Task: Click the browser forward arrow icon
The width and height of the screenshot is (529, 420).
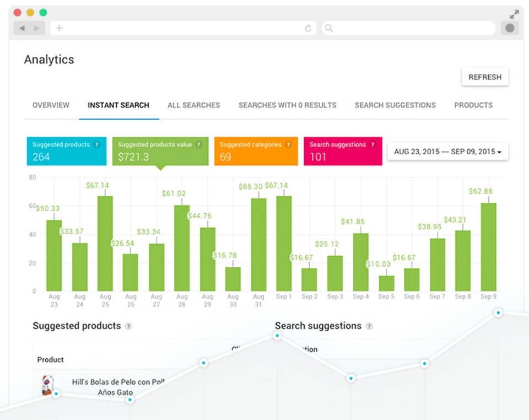Action: pyautogui.click(x=36, y=28)
